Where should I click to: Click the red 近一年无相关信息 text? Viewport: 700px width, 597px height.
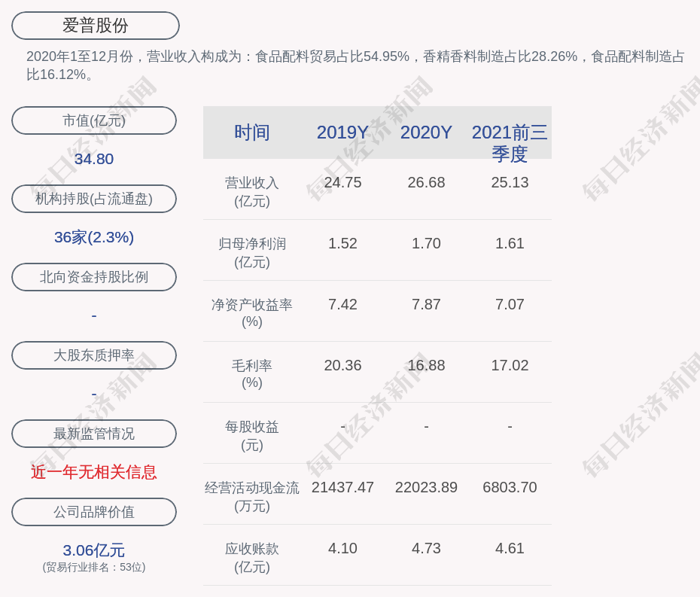94,472
